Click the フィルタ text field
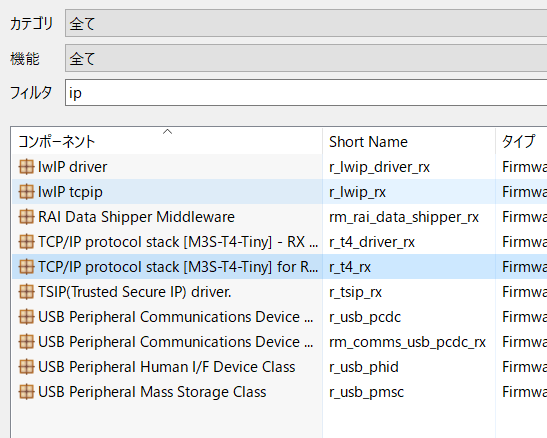This screenshot has height=438, width=547. coord(306,93)
